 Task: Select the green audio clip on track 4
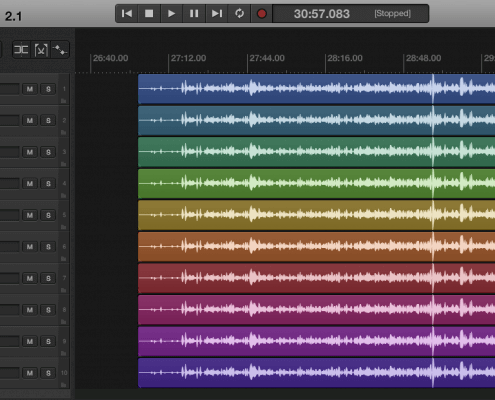tap(317, 184)
